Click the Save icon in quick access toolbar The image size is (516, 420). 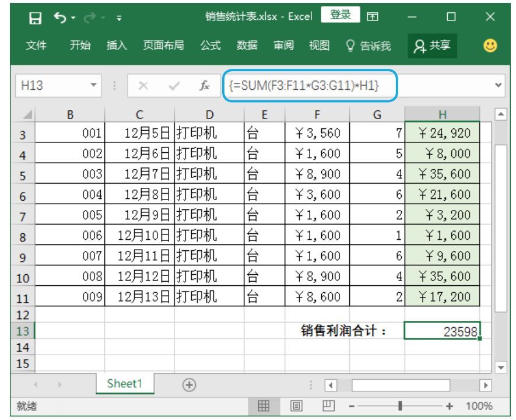pos(35,17)
